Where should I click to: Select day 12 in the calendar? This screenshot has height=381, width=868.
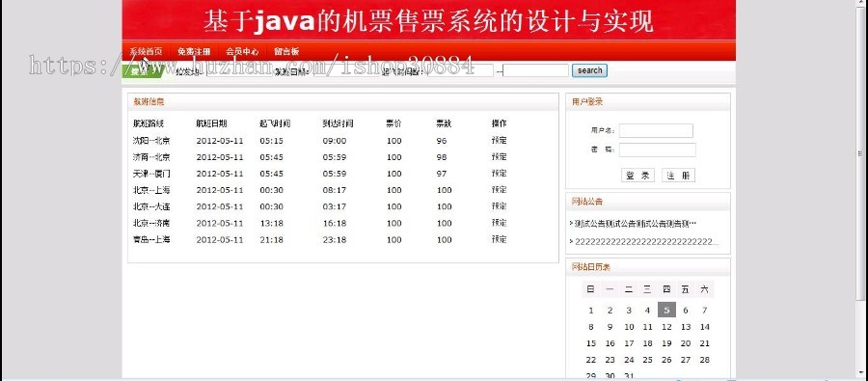pos(666,327)
